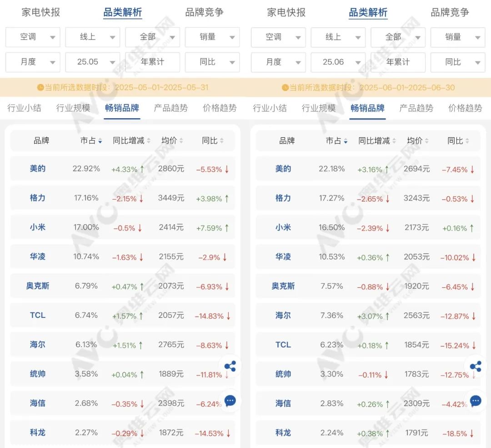Click 海信 brand in June table

tap(283, 403)
